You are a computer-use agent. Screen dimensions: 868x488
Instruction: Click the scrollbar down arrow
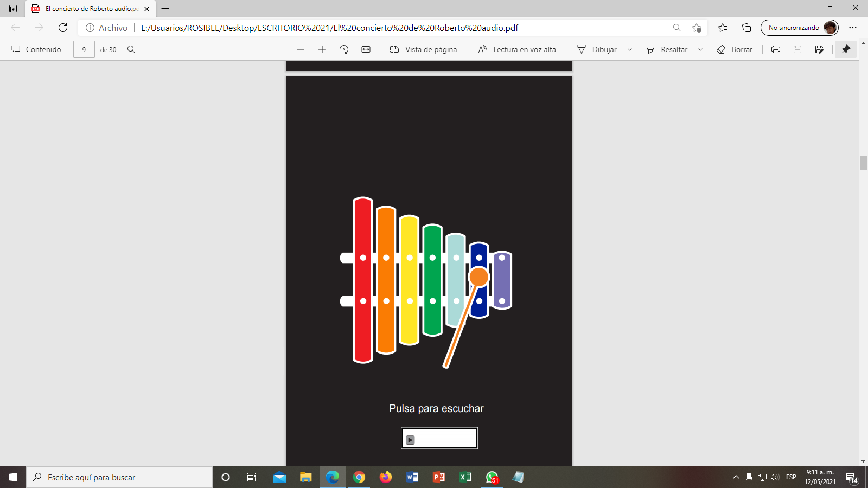tap(863, 461)
